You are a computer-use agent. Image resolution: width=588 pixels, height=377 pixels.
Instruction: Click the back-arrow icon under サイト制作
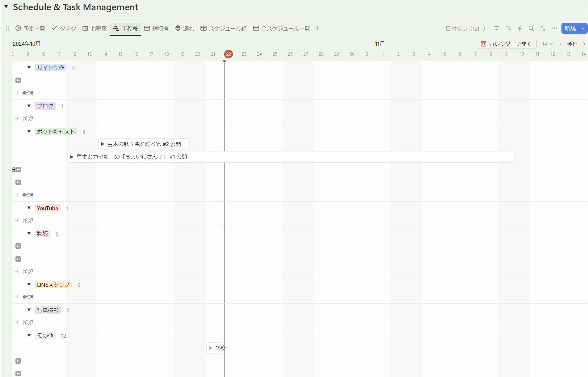tap(18, 80)
